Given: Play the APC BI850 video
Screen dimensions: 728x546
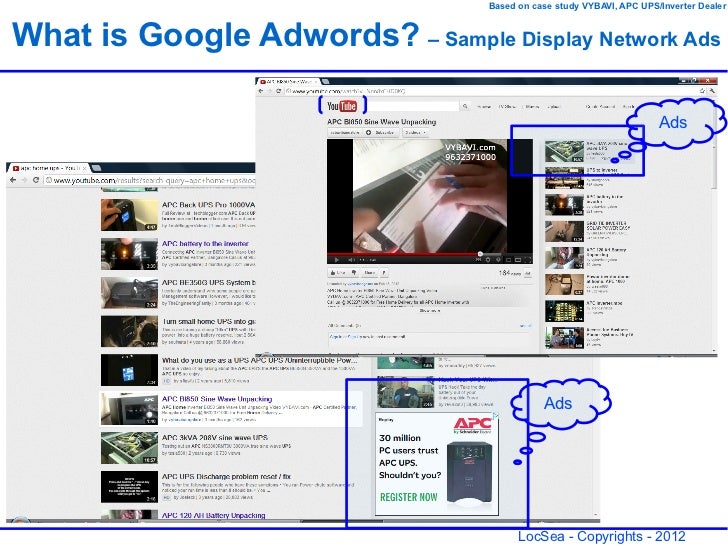Looking at the screenshot, I should [x=337, y=260].
